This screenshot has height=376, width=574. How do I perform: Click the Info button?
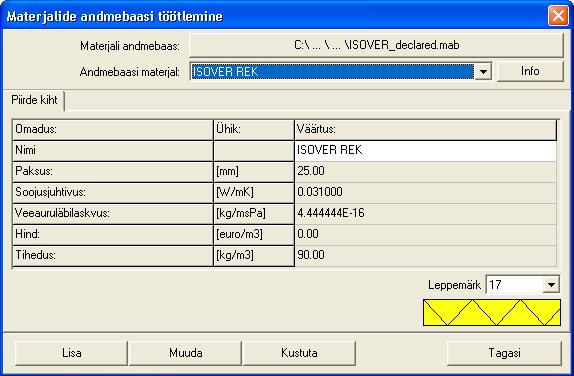pyautogui.click(x=530, y=71)
